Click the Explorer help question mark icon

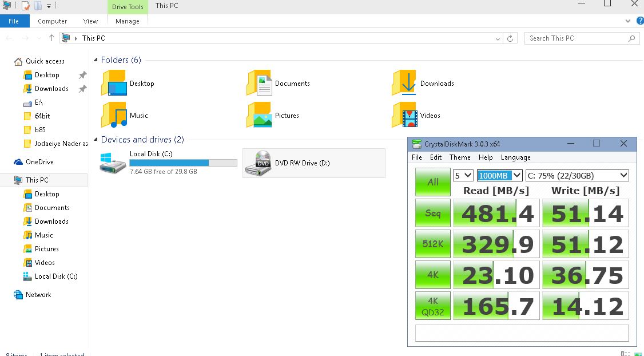click(640, 21)
